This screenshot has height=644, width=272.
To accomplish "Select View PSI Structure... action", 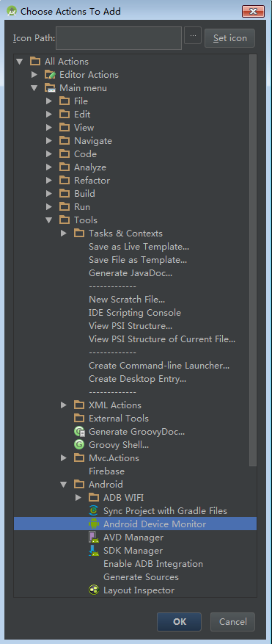I will [x=131, y=326].
